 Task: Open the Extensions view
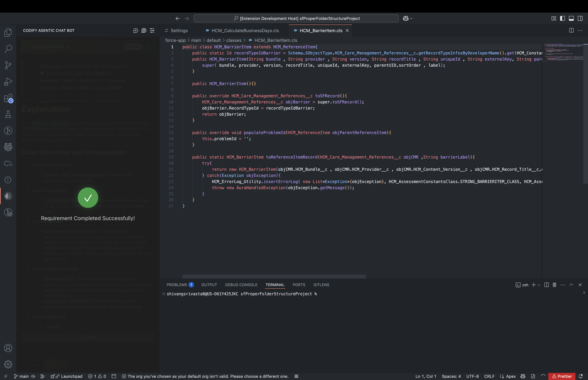click(8, 98)
